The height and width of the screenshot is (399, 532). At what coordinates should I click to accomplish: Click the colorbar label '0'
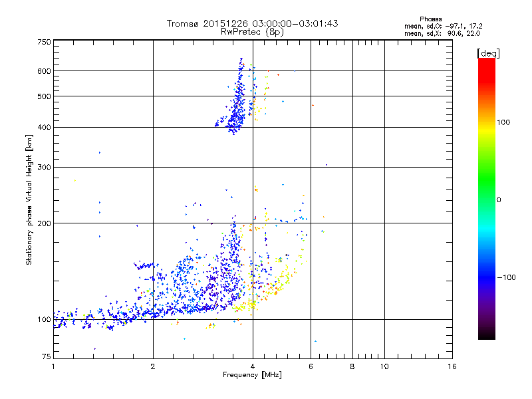coord(498,200)
